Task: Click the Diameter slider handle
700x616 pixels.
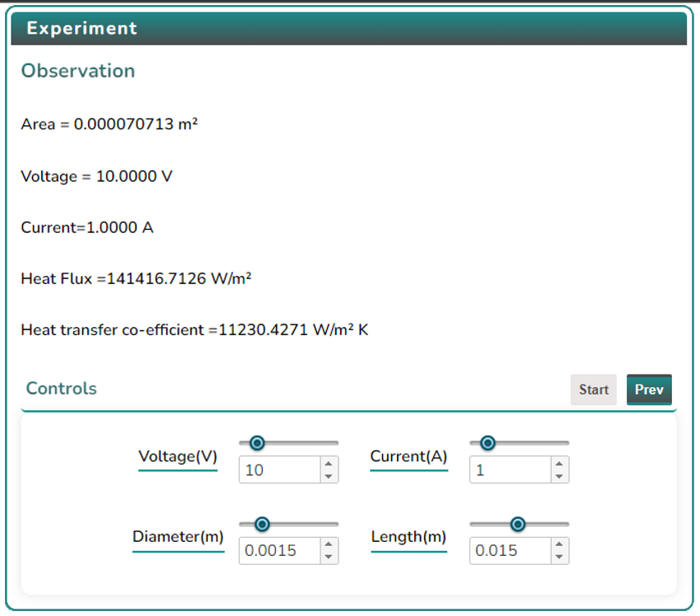Action: pos(262,524)
